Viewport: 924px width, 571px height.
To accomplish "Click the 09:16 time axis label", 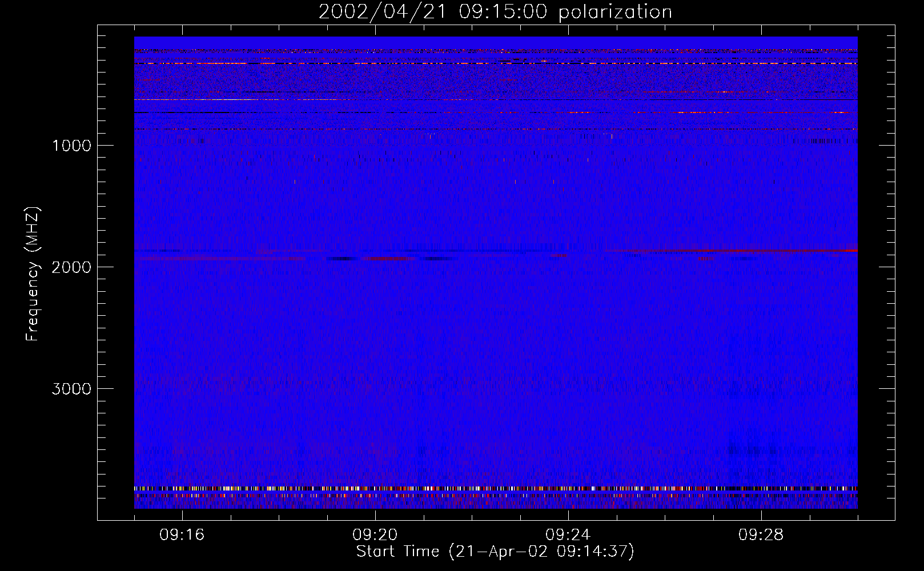I will 182,535.
